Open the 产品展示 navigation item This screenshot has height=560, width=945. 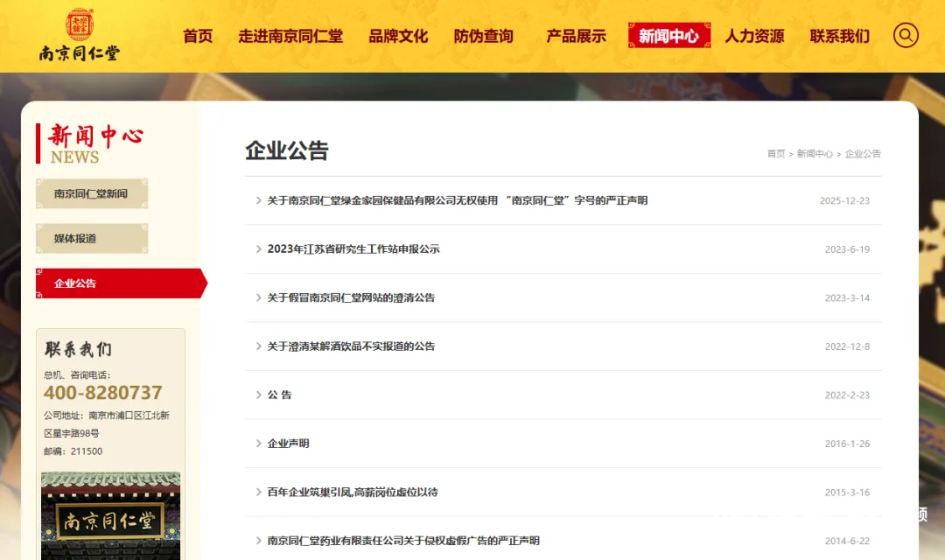[576, 36]
